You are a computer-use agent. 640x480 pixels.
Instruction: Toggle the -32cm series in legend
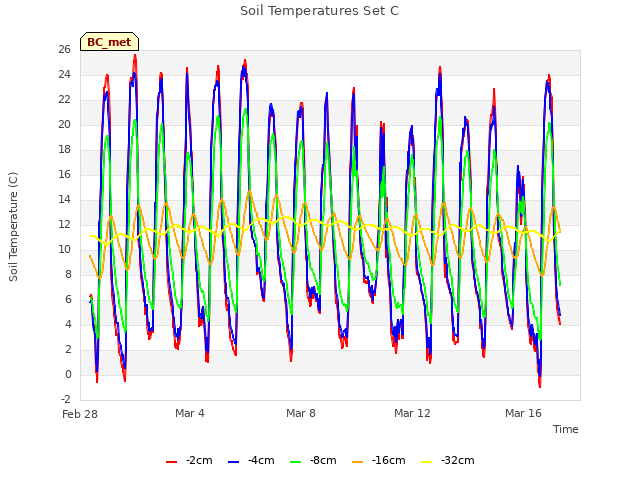pos(447,460)
